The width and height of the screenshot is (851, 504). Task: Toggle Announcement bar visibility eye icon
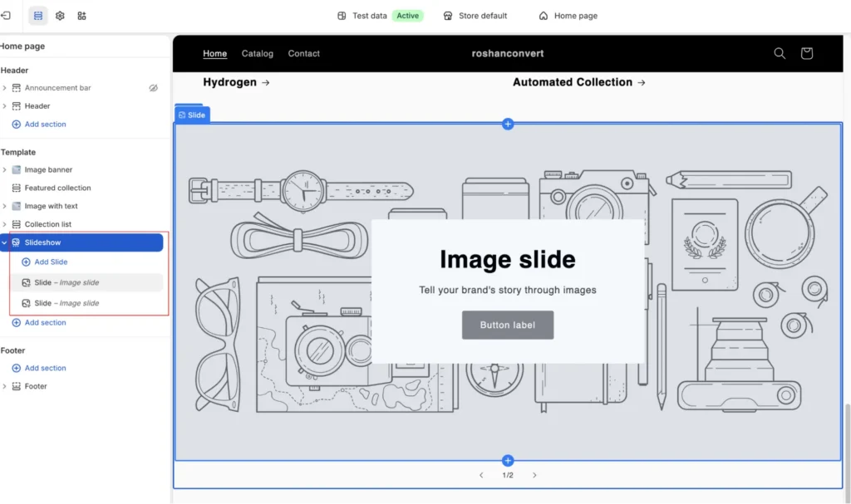click(x=154, y=88)
